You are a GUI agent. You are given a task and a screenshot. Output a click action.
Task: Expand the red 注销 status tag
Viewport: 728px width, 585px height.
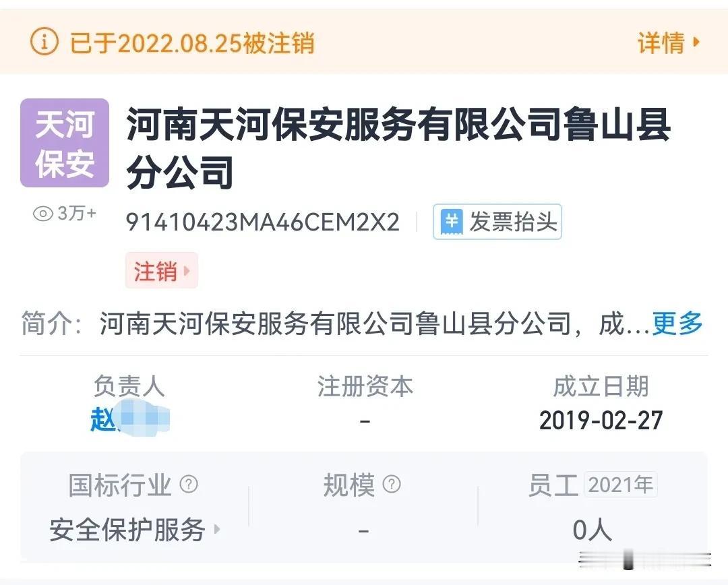(162, 271)
